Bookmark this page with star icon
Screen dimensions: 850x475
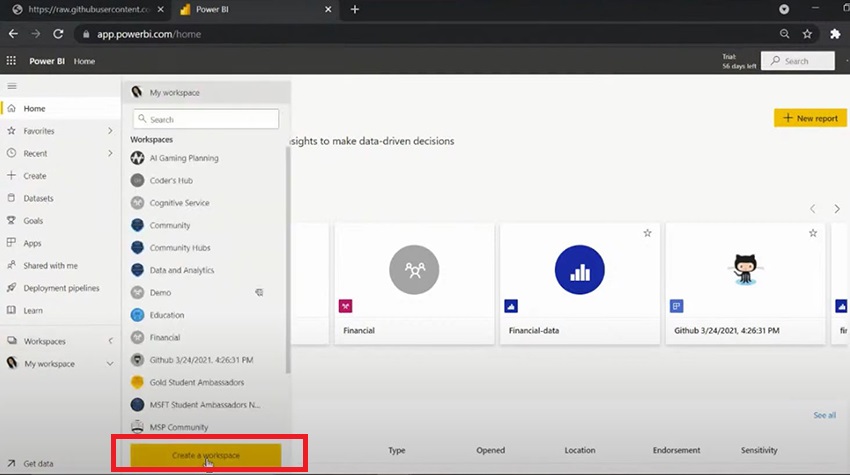[x=807, y=34]
